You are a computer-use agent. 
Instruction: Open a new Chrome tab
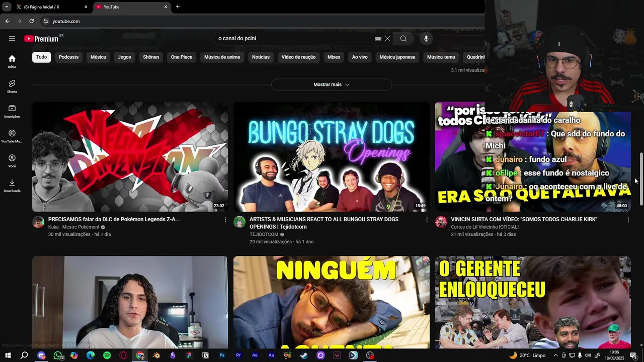coord(178,7)
